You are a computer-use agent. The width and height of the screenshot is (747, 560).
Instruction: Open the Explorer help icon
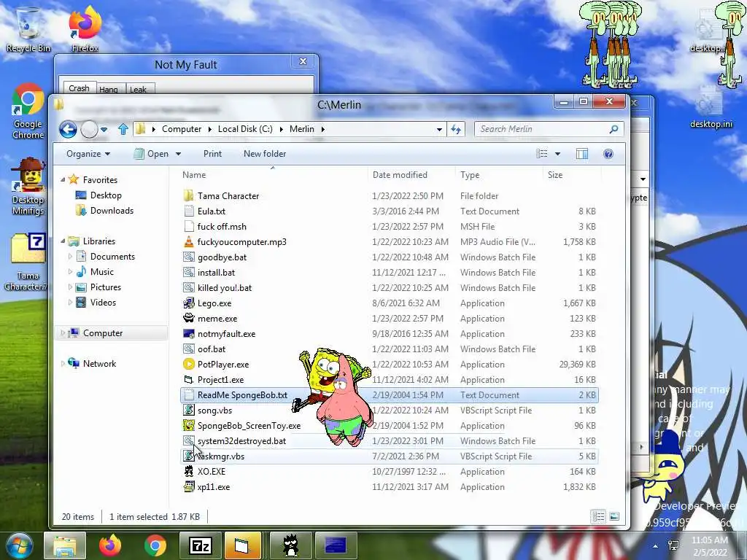(x=608, y=154)
